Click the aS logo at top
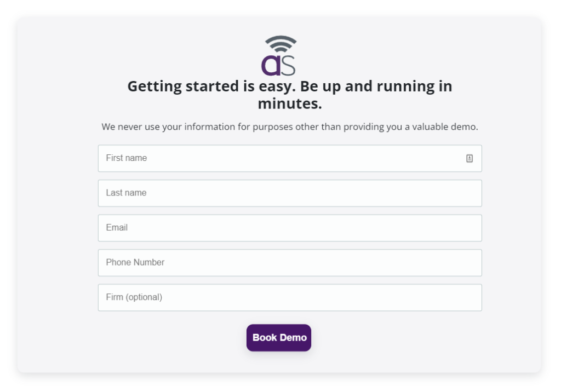Screen dimensions: 561x392 279,57
